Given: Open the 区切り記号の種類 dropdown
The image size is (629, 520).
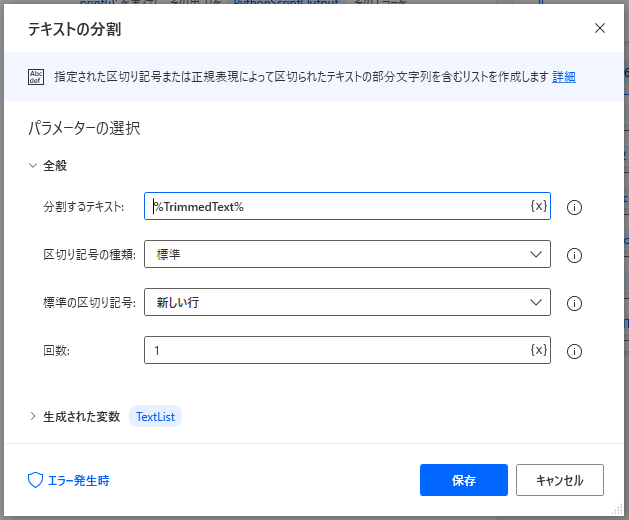Looking at the screenshot, I should (347, 254).
